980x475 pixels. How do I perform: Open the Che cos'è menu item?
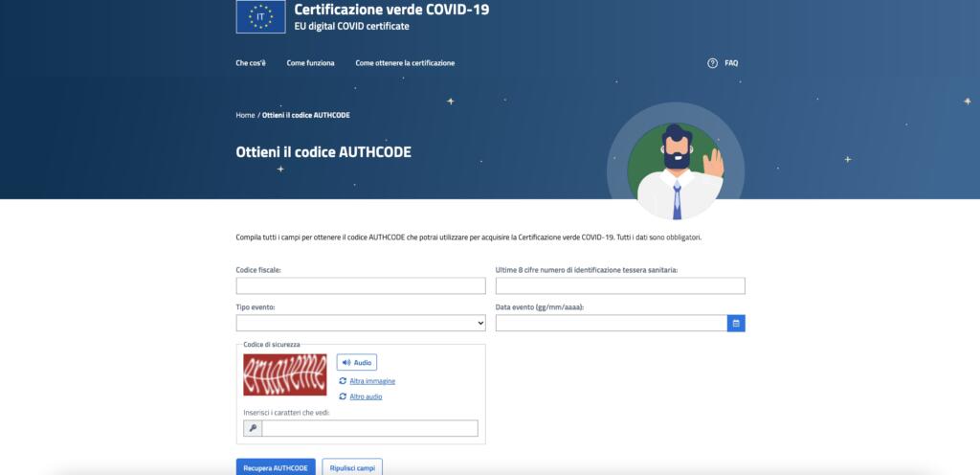[x=251, y=63]
